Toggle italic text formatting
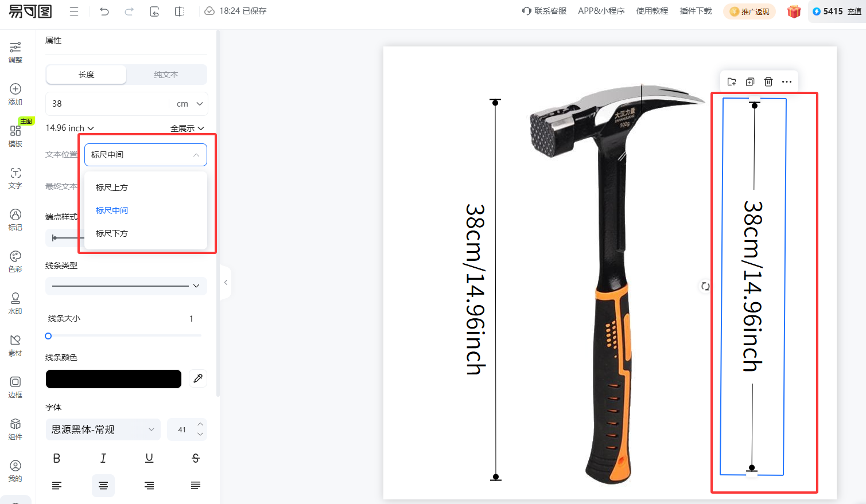This screenshot has height=504, width=866. click(x=103, y=458)
